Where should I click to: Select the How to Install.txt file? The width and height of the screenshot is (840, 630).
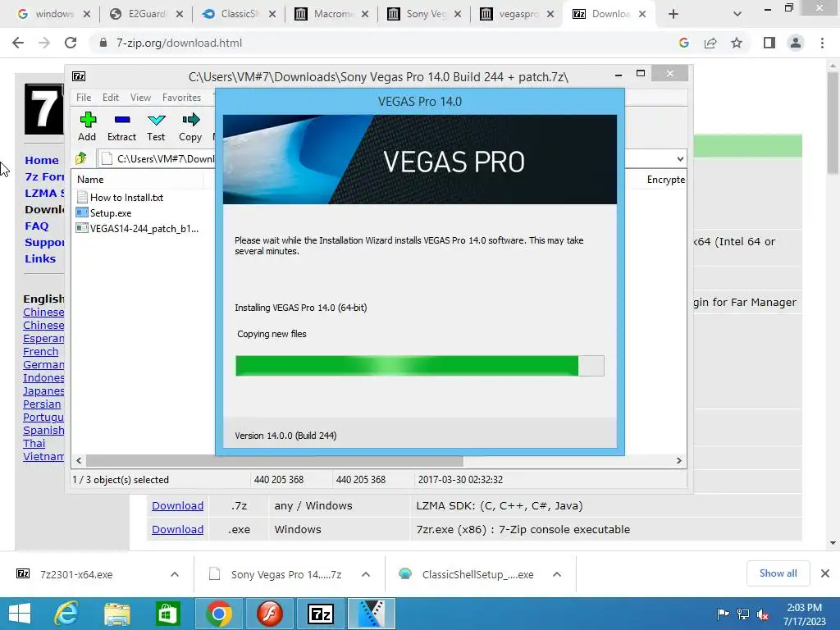click(x=120, y=198)
